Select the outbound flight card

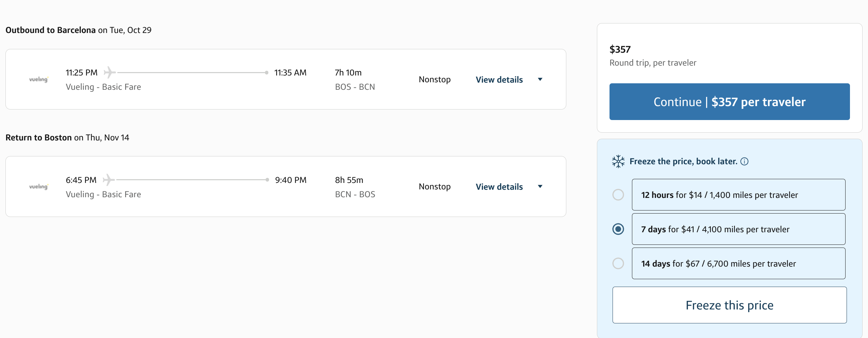point(286,79)
